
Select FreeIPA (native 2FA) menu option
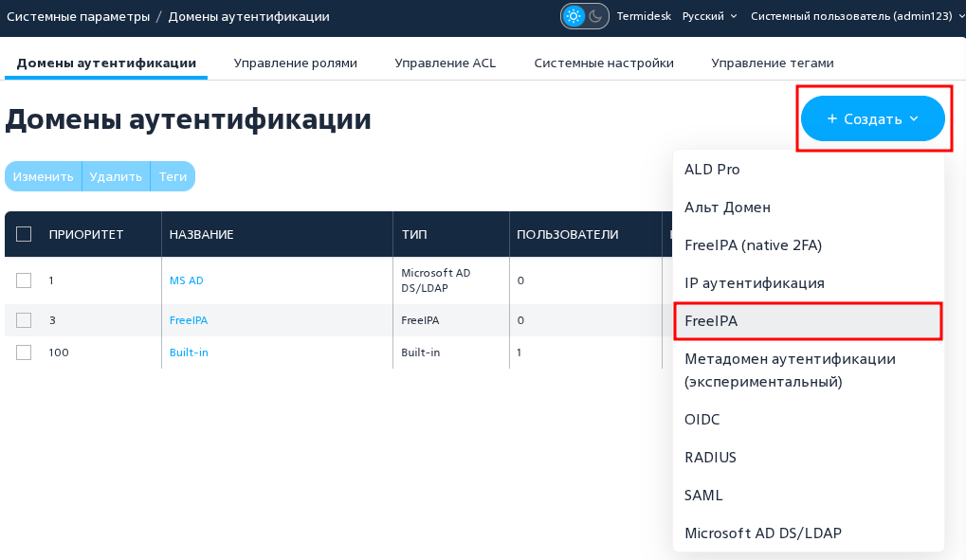click(x=809, y=245)
